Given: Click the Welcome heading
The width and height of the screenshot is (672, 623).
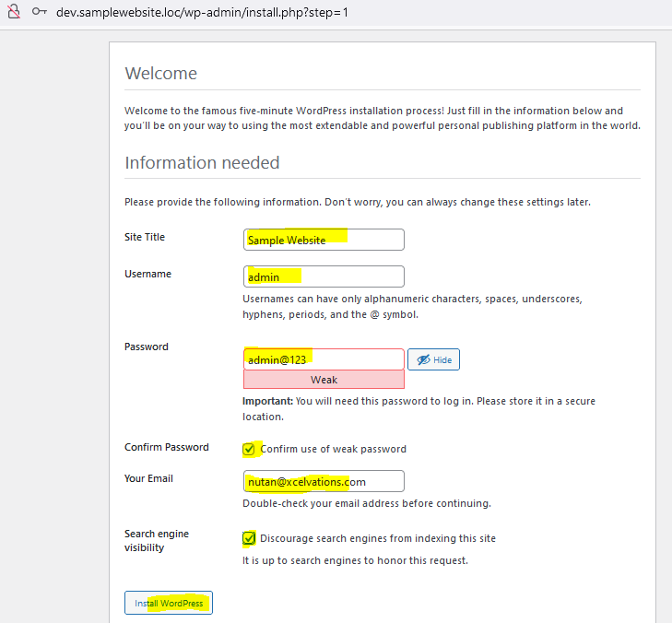Looking at the screenshot, I should 160,74.
